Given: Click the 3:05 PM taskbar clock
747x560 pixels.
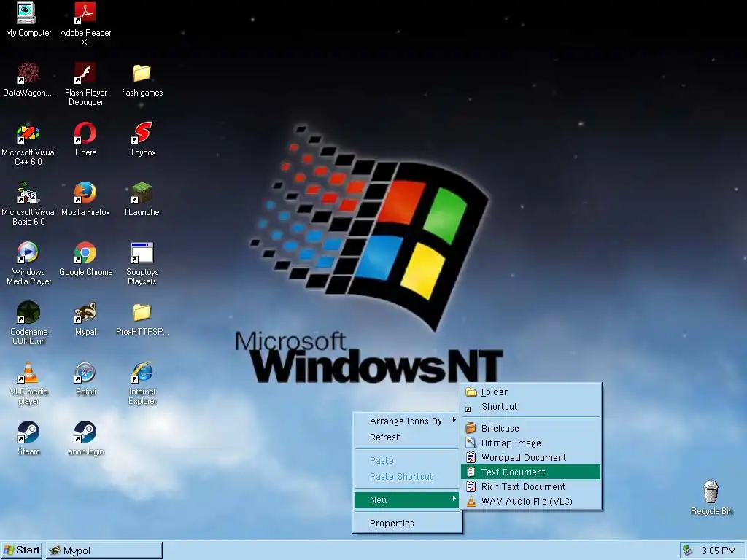Looking at the screenshot, I should click(719, 551).
